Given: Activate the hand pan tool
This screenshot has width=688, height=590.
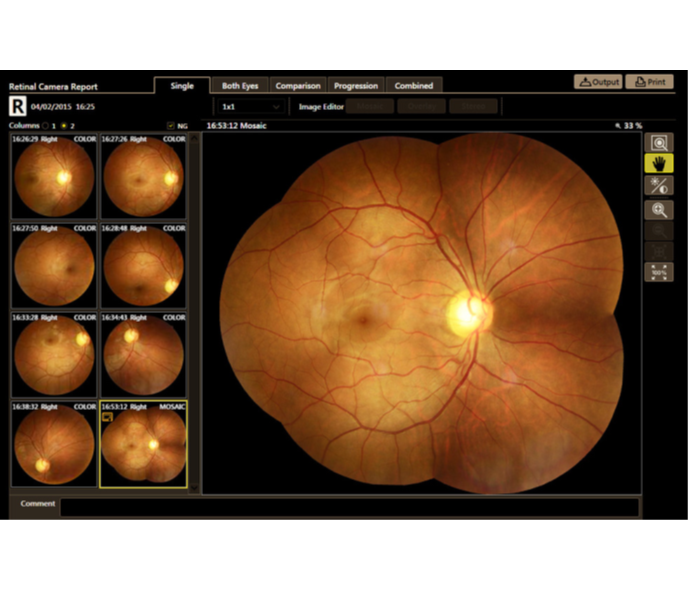Looking at the screenshot, I should pyautogui.click(x=659, y=164).
